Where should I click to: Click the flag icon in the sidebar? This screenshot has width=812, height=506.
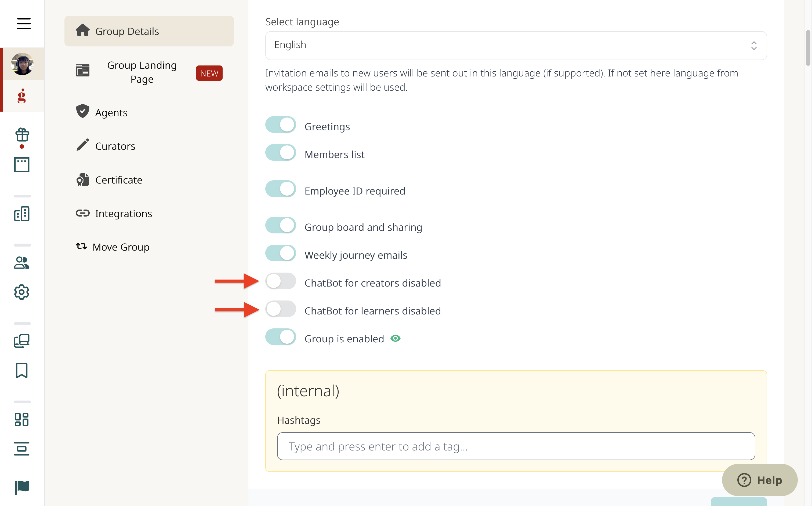(x=22, y=487)
